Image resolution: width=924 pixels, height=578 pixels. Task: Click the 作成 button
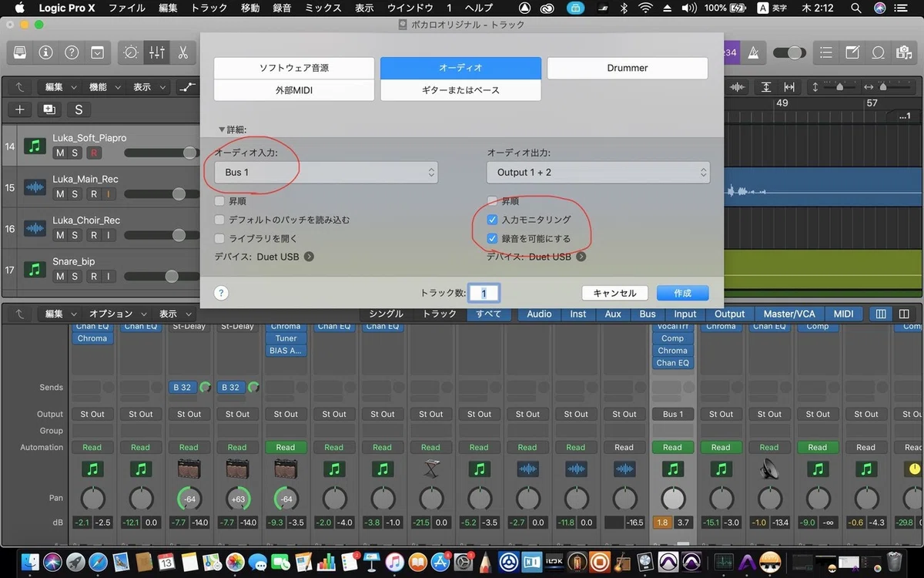682,293
